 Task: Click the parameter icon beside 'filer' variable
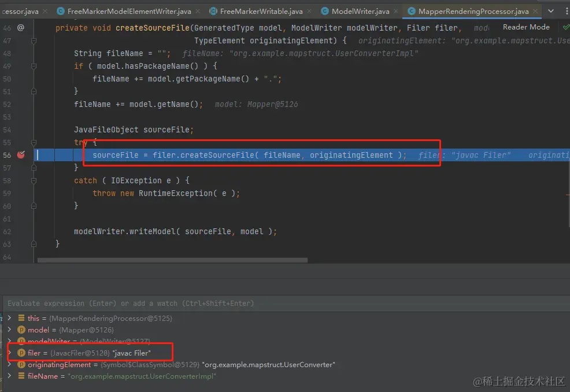21,353
